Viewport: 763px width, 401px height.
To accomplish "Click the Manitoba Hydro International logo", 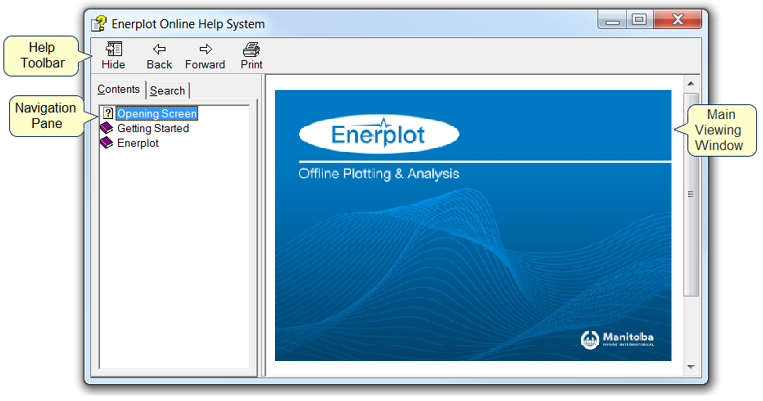I will point(617,339).
